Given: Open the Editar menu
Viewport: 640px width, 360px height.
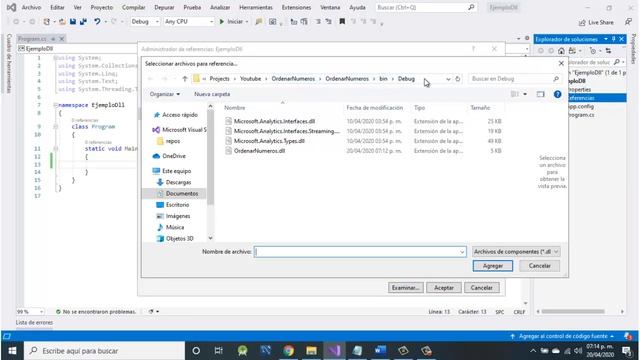Looking at the screenshot, I should pos(57,7).
